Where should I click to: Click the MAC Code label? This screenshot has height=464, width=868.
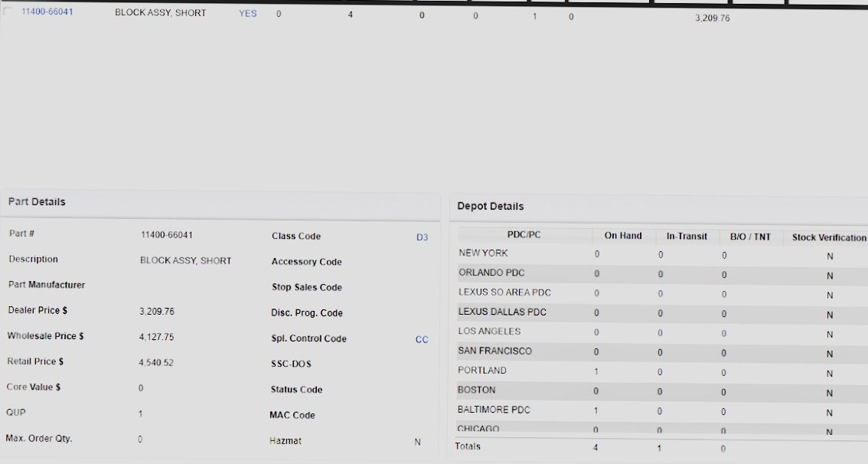coord(292,415)
